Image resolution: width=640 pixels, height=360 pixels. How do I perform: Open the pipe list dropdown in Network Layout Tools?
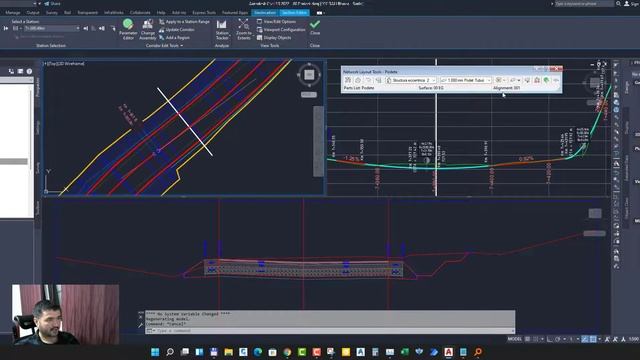[489, 80]
